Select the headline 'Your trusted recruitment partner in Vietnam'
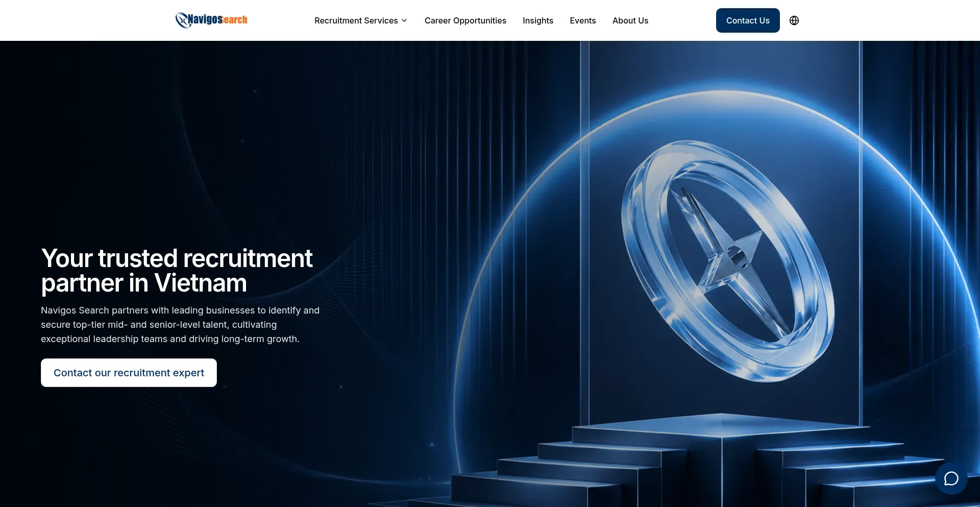The image size is (980, 507). point(177,271)
